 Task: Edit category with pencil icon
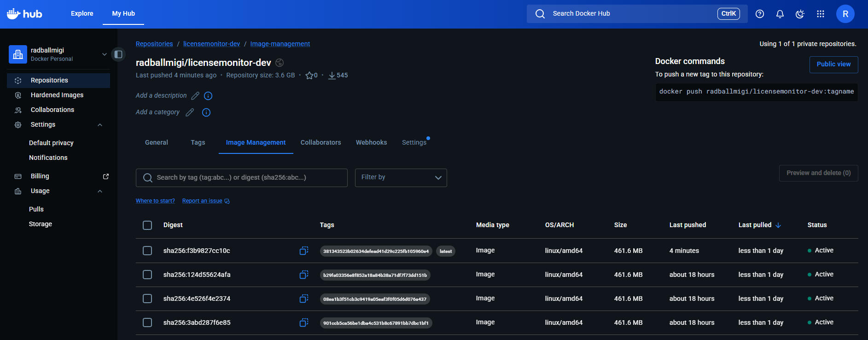pos(190,112)
